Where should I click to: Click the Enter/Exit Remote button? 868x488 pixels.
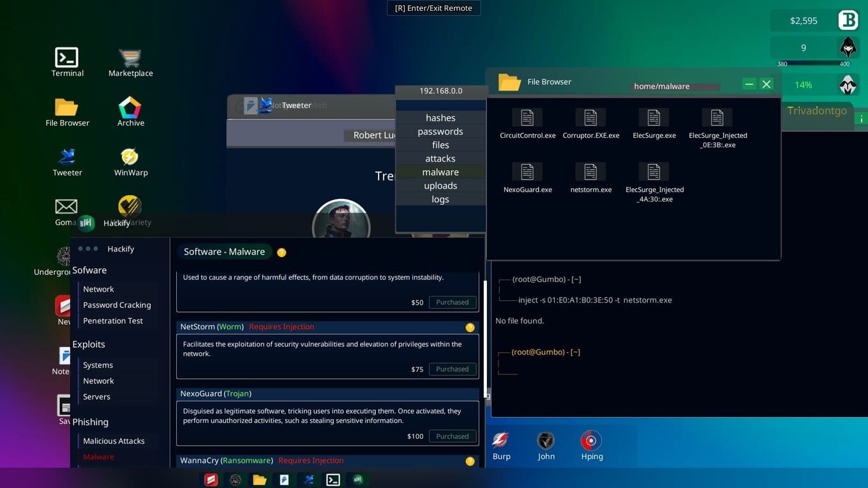click(433, 8)
